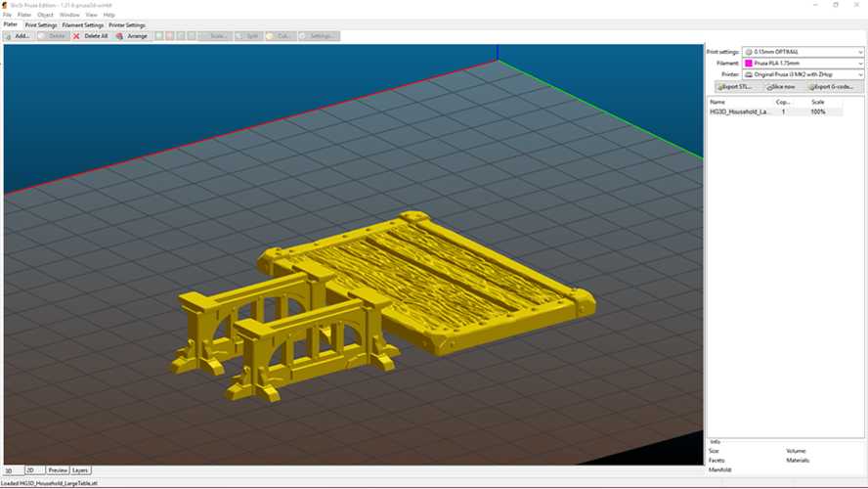
Task: Click the magenta filament color swatch
Action: tap(749, 64)
